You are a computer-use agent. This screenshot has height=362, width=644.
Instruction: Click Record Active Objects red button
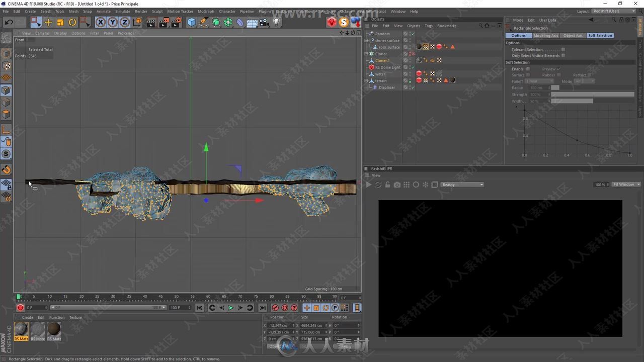coord(275,308)
